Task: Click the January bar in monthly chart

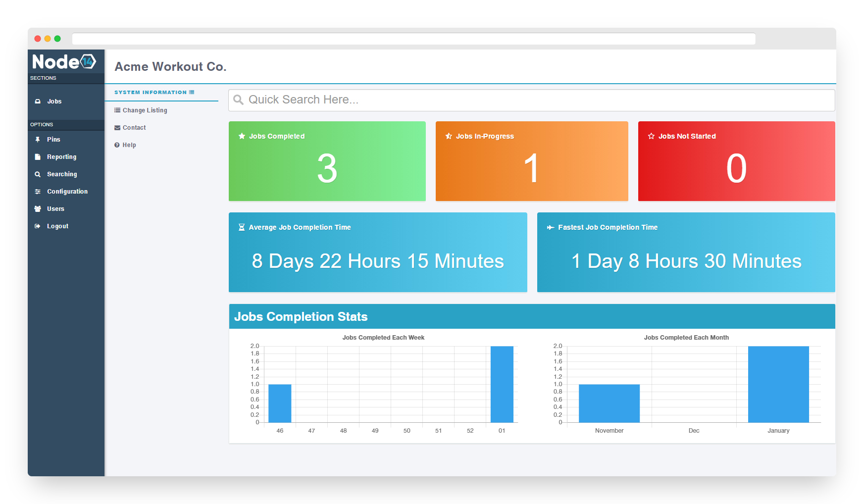Action: click(x=778, y=384)
